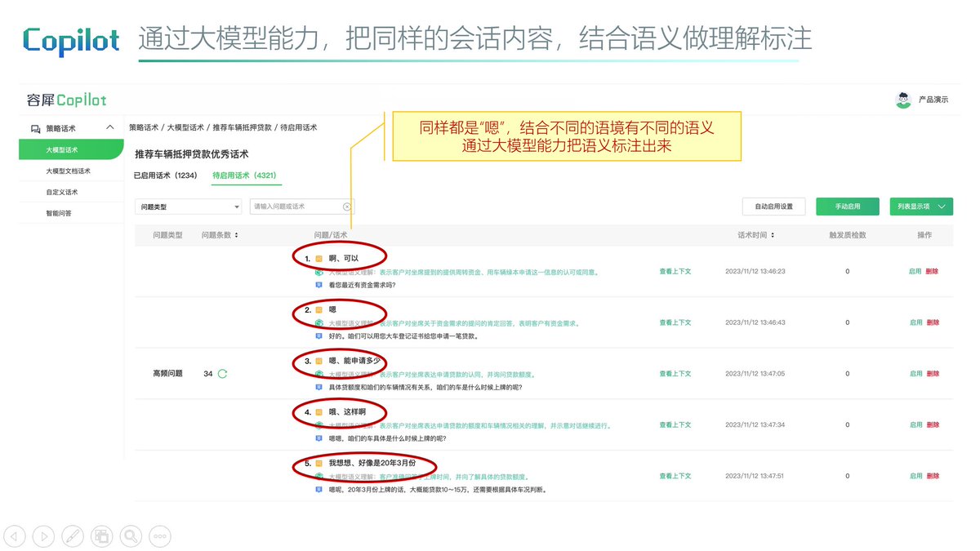The height and width of the screenshot is (551, 980).
Task: Click the timestamp 2023/11/12 13:47:05
Action: click(755, 374)
